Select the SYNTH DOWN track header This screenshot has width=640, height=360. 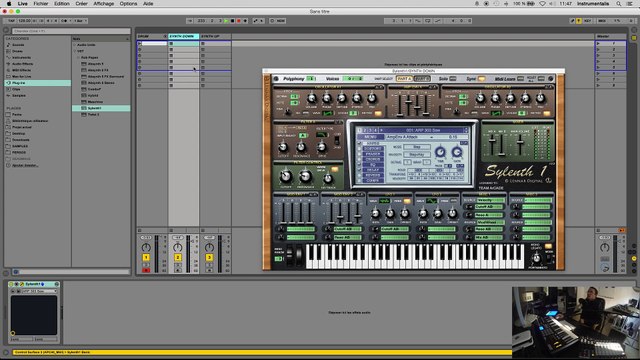(x=184, y=36)
